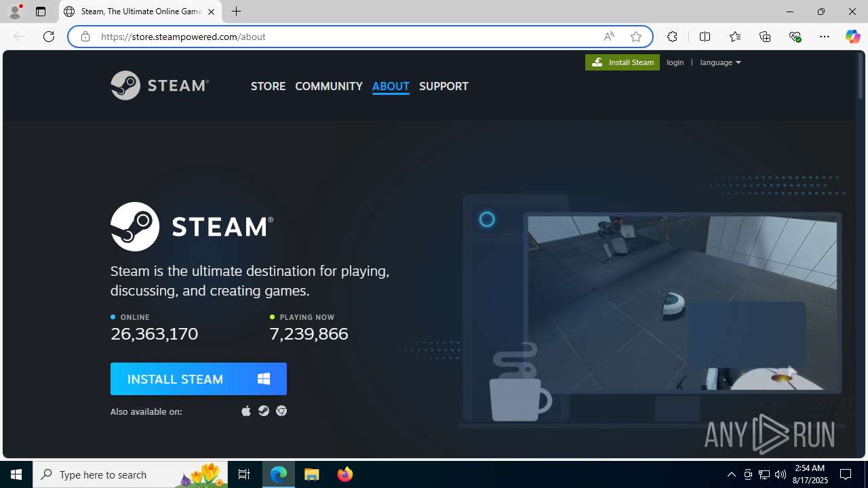
Task: Open the Windows Start menu
Action: tap(16, 474)
